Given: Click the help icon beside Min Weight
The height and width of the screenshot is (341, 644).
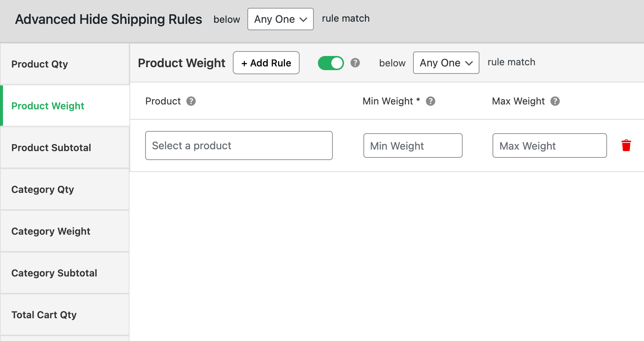Looking at the screenshot, I should (431, 101).
